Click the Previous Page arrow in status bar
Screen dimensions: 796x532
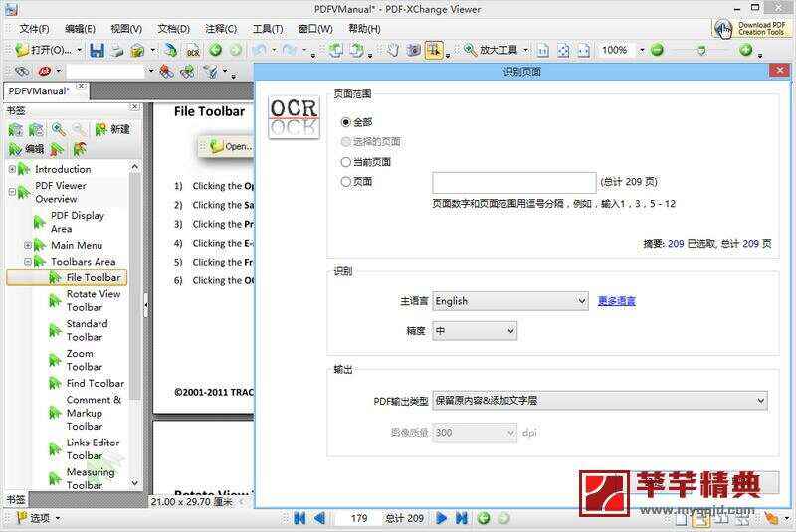coord(319,518)
